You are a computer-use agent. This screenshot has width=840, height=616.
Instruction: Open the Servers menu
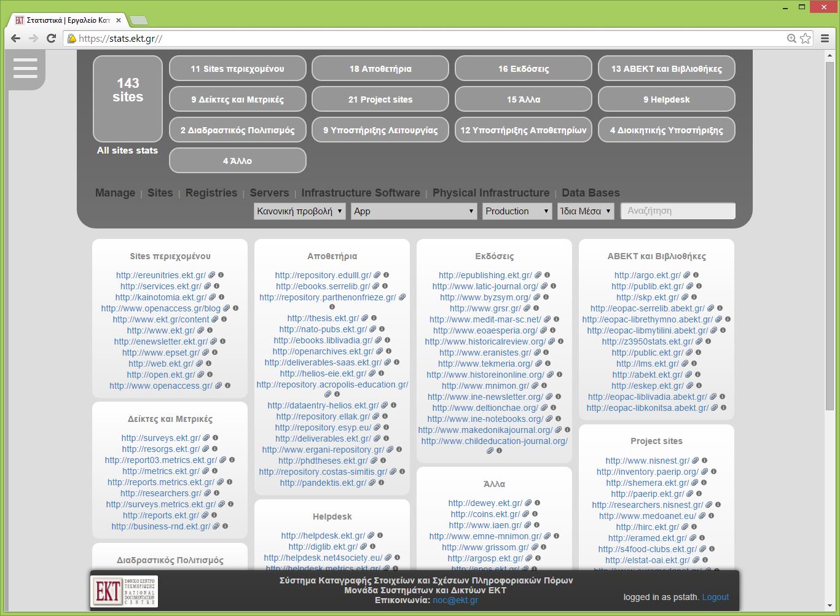coord(269,193)
